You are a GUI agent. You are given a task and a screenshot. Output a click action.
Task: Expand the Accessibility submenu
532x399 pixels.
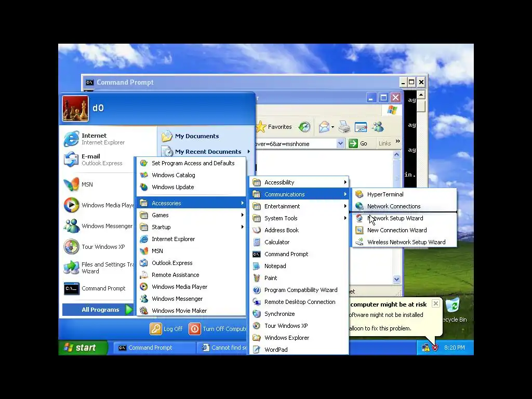tap(299, 182)
